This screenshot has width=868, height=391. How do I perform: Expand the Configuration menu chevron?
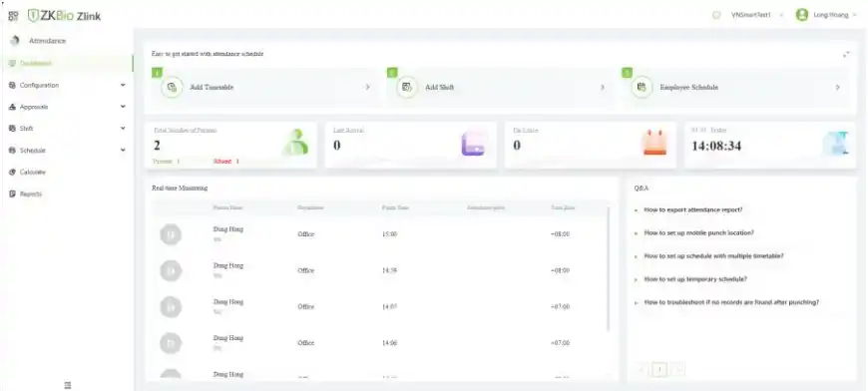click(123, 85)
